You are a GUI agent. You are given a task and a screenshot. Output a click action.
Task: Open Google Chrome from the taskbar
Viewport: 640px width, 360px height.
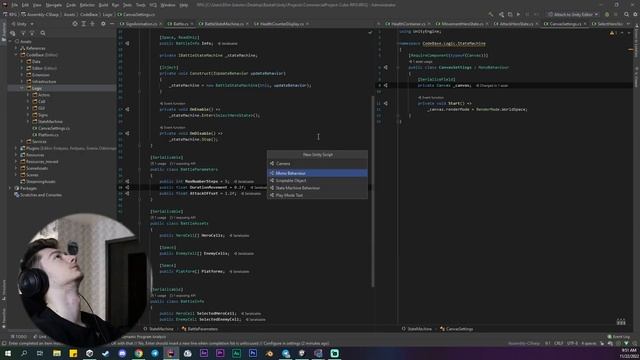[x=138, y=353]
